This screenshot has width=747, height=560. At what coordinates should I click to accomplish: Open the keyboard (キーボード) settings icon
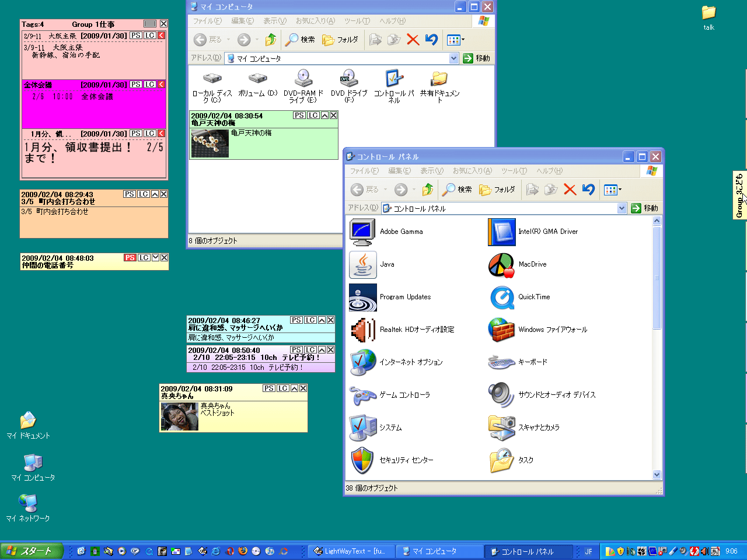pyautogui.click(x=501, y=362)
